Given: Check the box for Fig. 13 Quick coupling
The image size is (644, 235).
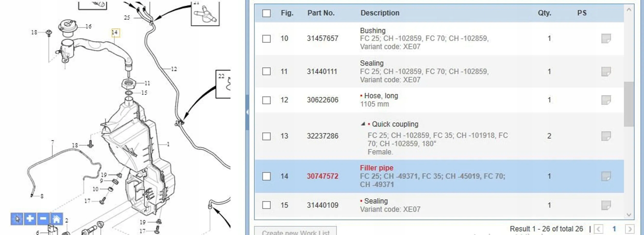Looking at the screenshot, I should click(266, 136).
